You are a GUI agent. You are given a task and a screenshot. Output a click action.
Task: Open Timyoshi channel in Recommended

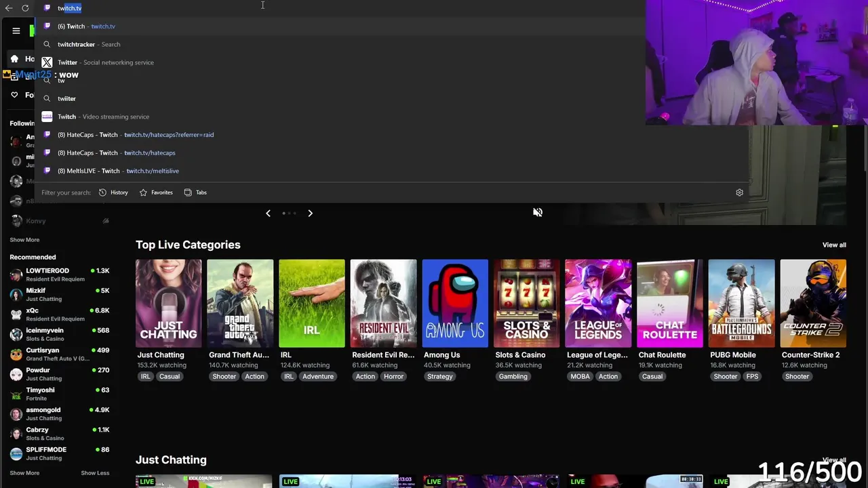coord(60,394)
